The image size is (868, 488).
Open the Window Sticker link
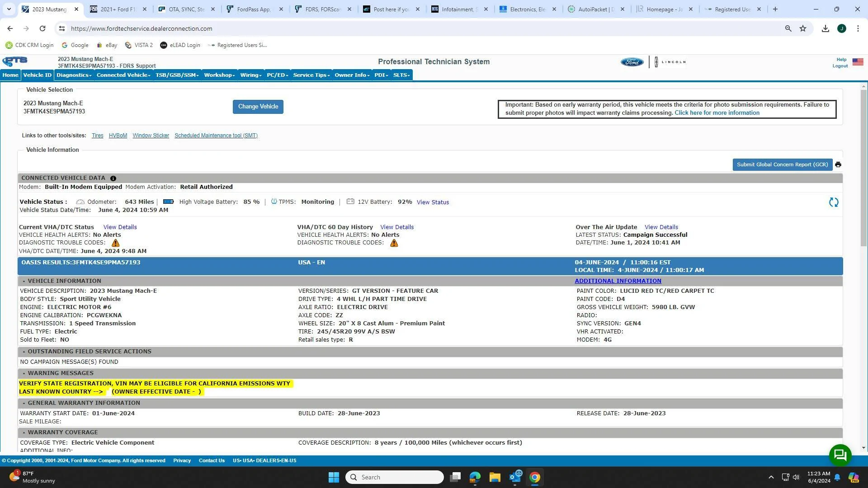(x=151, y=136)
